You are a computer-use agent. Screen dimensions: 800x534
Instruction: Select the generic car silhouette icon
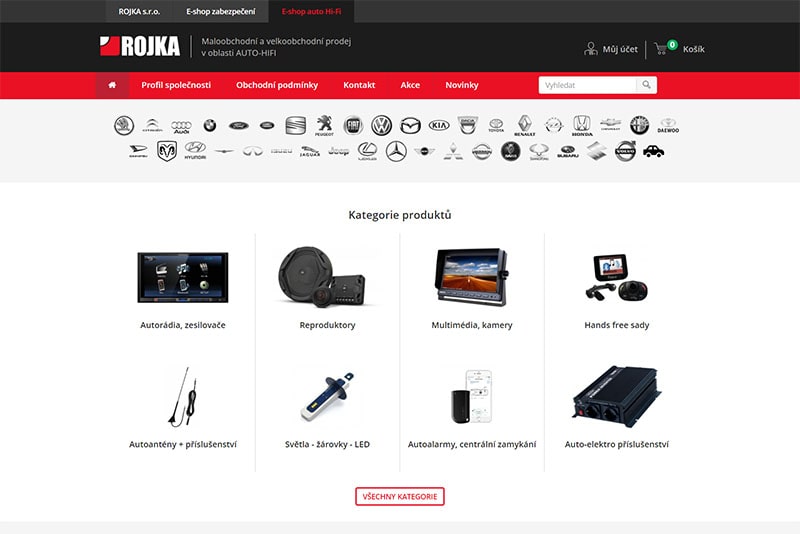(654, 151)
